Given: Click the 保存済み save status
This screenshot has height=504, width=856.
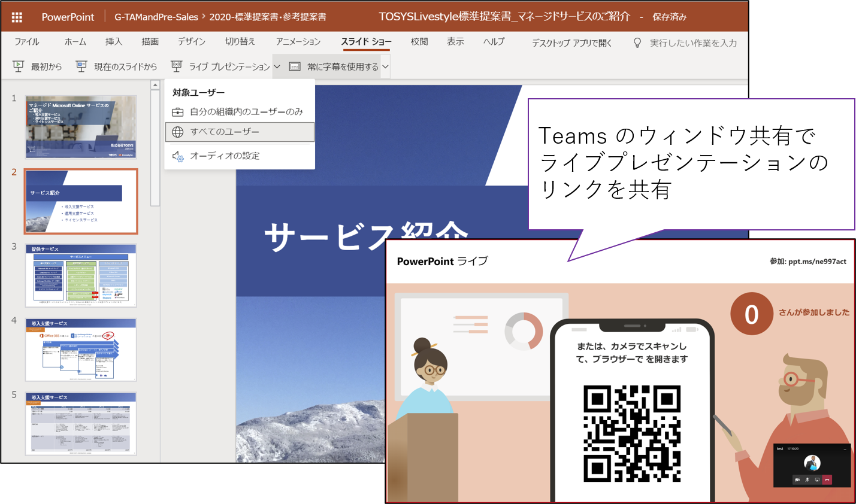Looking at the screenshot, I should [669, 17].
